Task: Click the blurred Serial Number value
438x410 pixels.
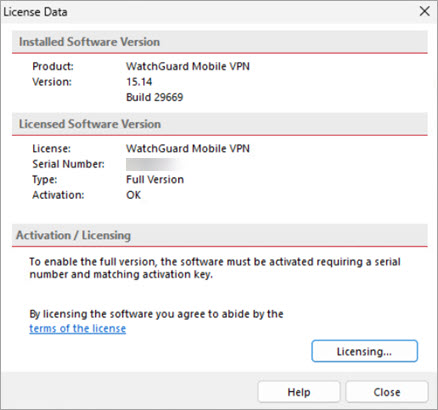Action: 155,164
